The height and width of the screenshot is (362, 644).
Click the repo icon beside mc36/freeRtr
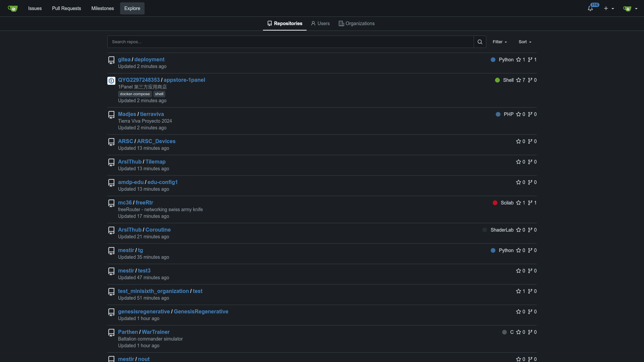tap(111, 203)
